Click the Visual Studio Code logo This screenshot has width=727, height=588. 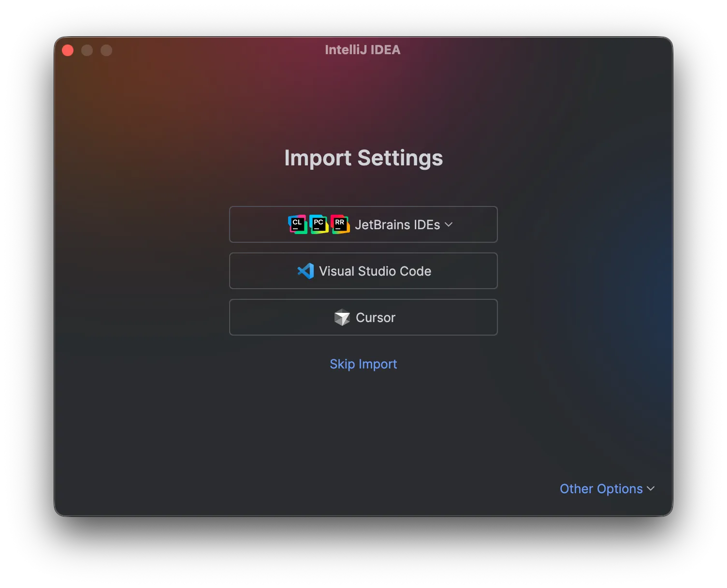pyautogui.click(x=305, y=271)
